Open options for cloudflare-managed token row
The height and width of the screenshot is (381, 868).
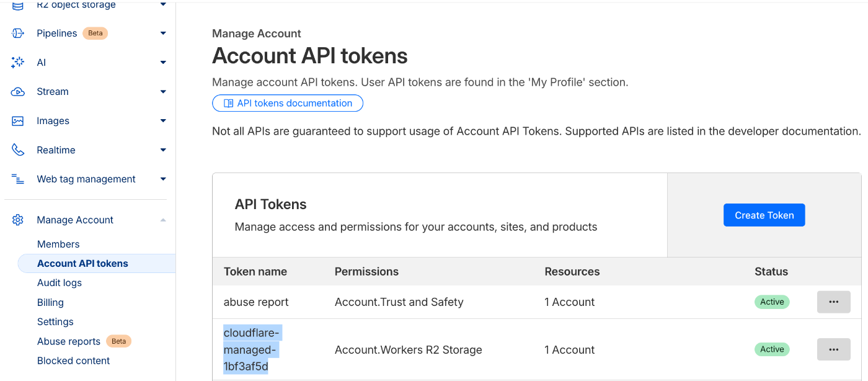[833, 349]
